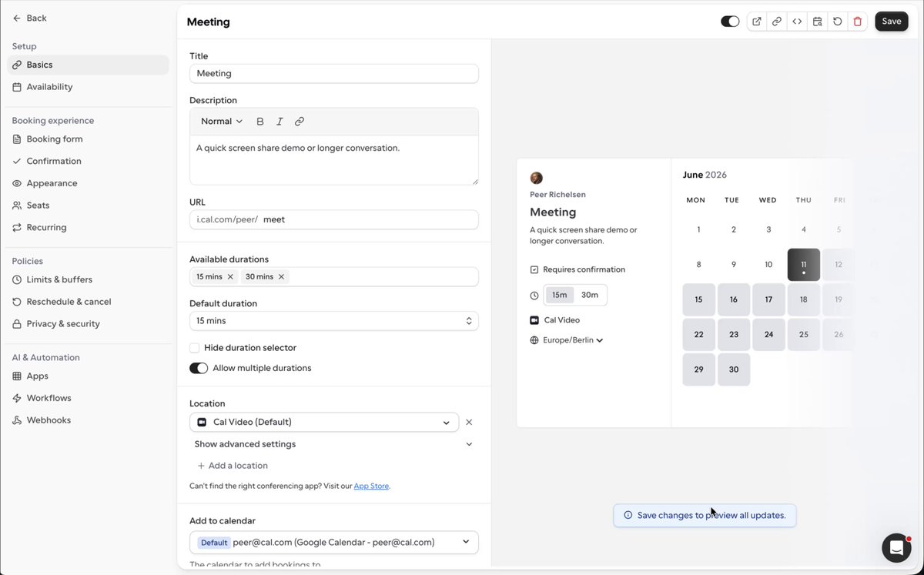
Task: Remove the Cal Video location
Action: pos(469,422)
